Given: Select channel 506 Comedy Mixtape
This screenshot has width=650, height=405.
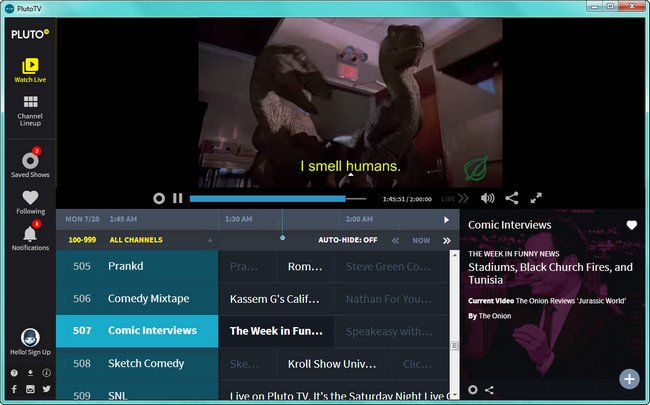Looking at the screenshot, I should click(x=137, y=298).
